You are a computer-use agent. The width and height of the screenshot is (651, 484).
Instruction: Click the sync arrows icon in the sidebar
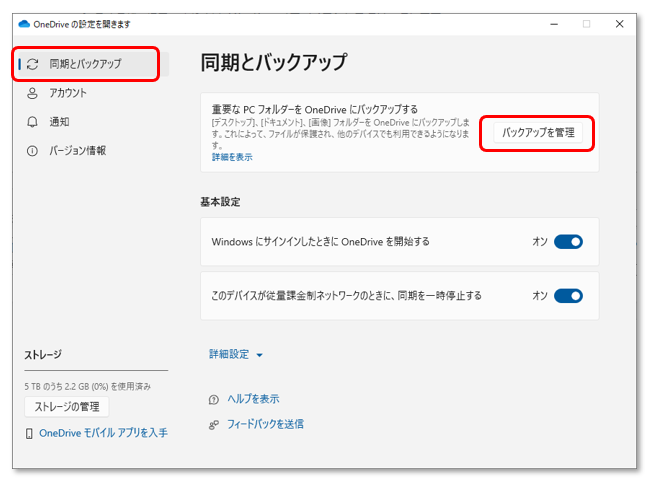pos(32,64)
